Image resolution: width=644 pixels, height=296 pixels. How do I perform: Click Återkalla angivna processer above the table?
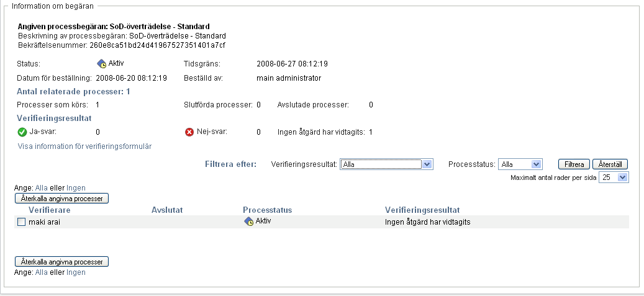tap(62, 199)
